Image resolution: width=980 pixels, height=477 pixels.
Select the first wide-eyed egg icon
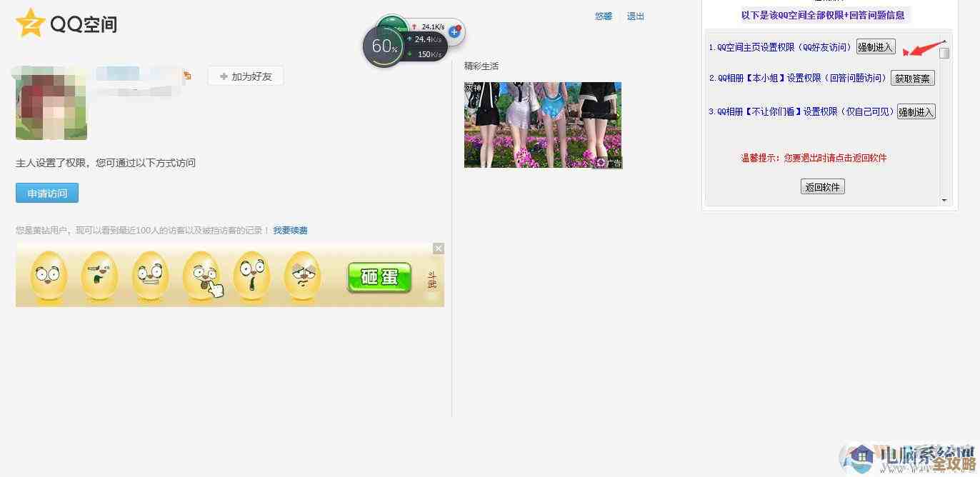pyautogui.click(x=48, y=275)
